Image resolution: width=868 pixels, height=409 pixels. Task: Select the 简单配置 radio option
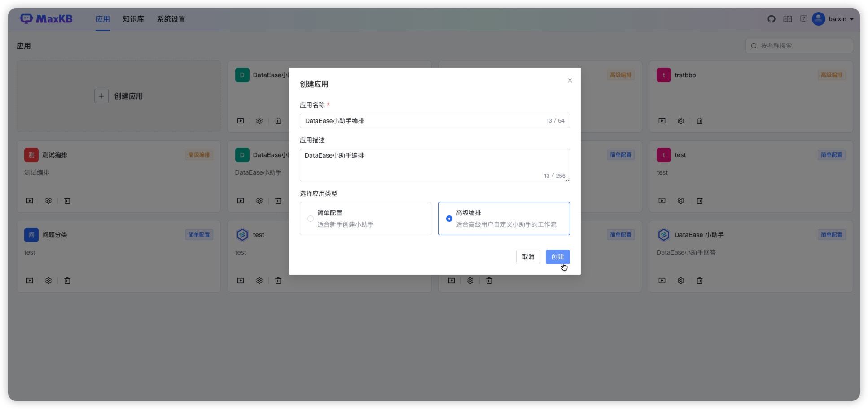(x=311, y=219)
